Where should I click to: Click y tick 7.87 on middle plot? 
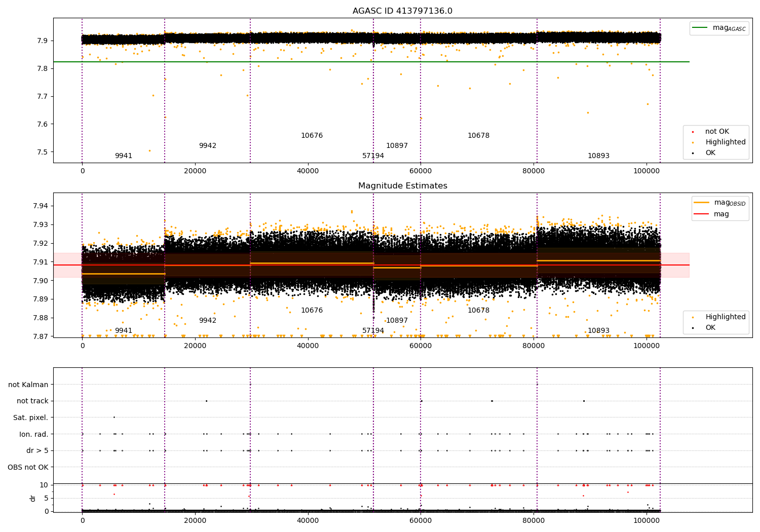tap(41, 337)
